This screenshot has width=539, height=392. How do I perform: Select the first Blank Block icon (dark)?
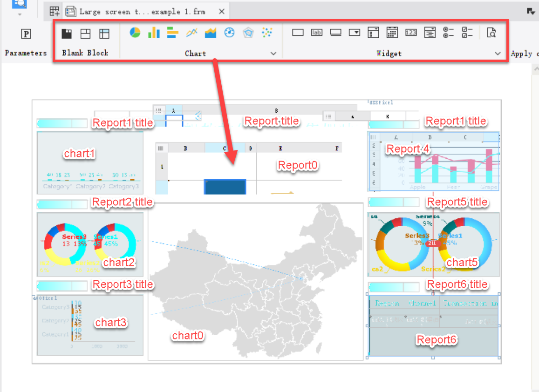[67, 34]
